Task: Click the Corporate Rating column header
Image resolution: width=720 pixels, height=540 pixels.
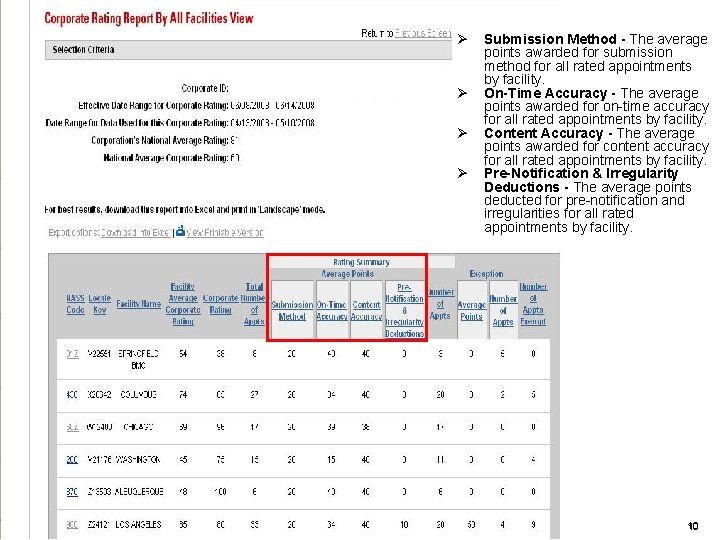Action: coord(220,304)
